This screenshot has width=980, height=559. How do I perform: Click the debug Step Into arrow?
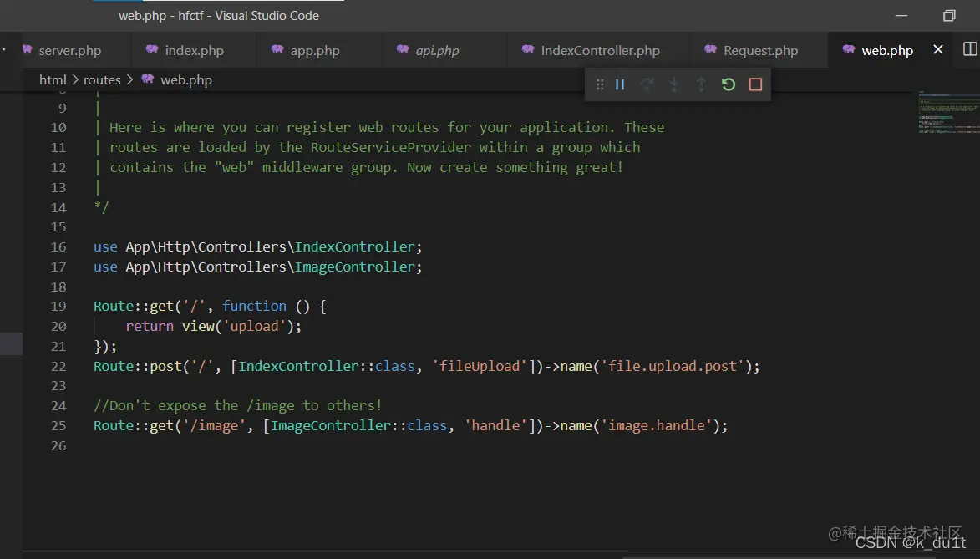coord(673,84)
